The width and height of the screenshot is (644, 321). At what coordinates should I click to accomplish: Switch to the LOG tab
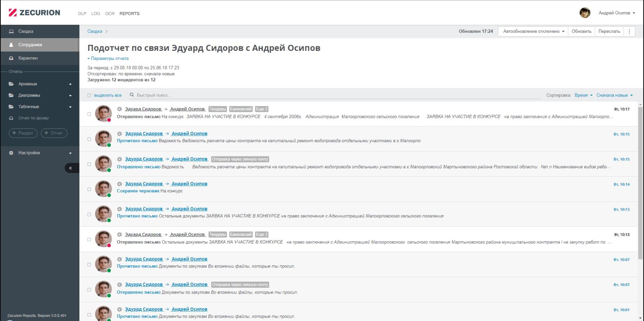coord(96,14)
